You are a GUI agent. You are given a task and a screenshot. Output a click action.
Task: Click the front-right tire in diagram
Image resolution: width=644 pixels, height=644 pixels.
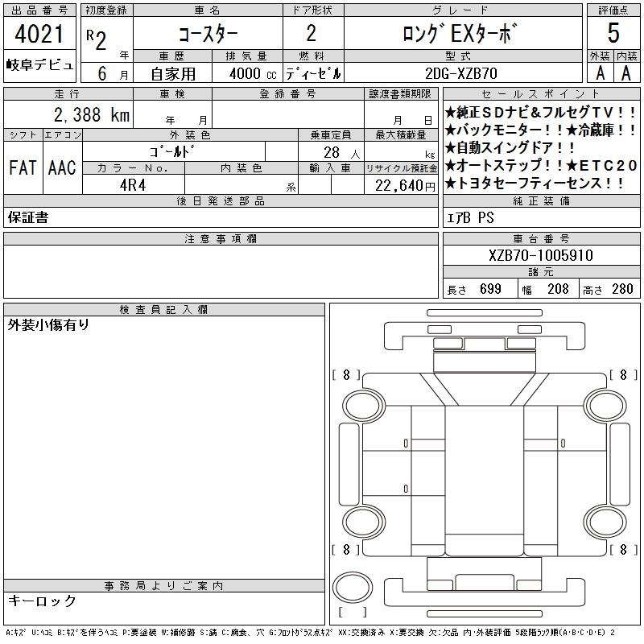pos(605,407)
